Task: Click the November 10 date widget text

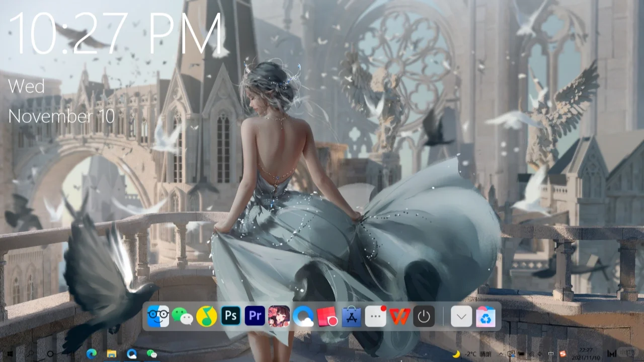Action: click(61, 116)
